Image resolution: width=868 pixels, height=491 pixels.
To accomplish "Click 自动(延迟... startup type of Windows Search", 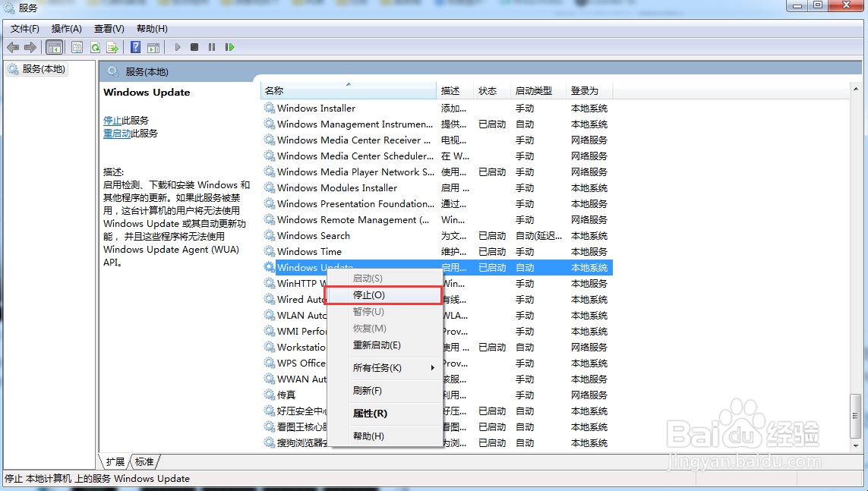I will click(538, 235).
